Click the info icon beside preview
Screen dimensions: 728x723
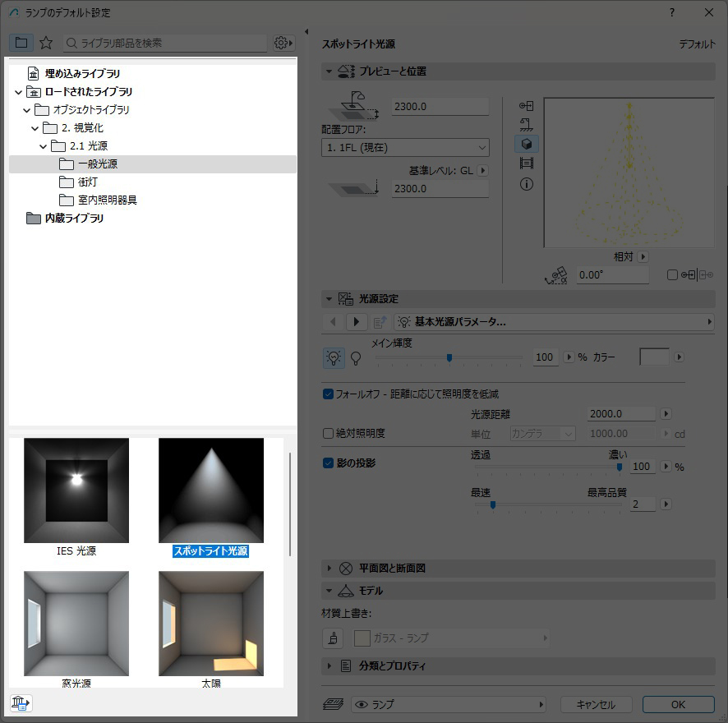[527, 184]
